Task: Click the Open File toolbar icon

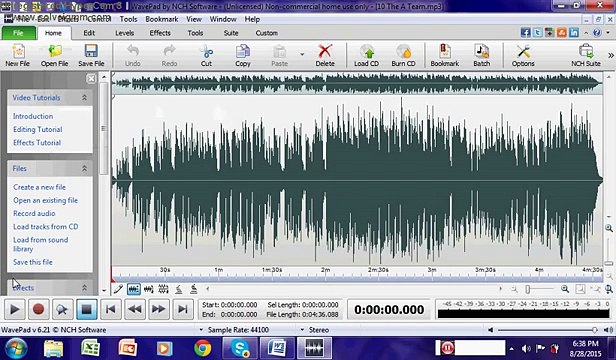Action: (54, 55)
